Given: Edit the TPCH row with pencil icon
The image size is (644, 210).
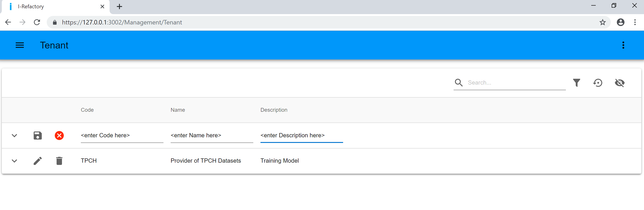Looking at the screenshot, I should click(x=38, y=161).
